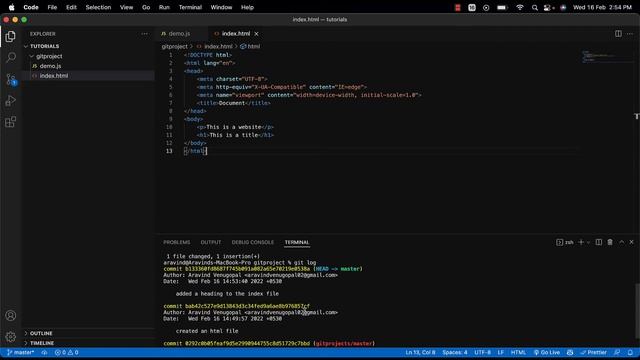Open the Run menu

tap(164, 7)
